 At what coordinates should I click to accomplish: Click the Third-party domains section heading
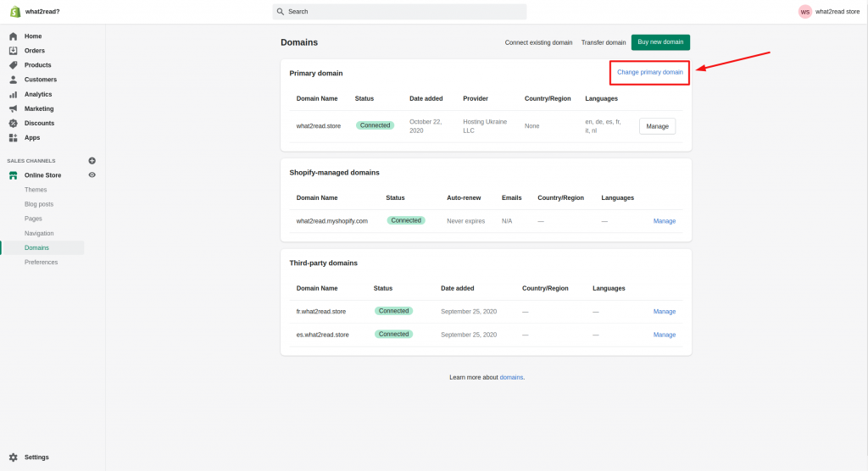click(323, 263)
